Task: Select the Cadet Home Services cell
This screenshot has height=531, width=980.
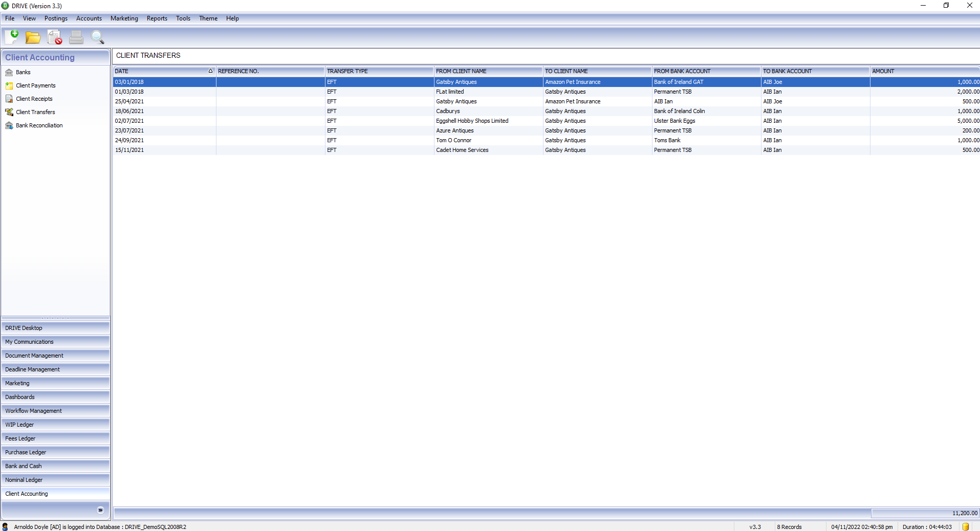Action: pyautogui.click(x=488, y=150)
